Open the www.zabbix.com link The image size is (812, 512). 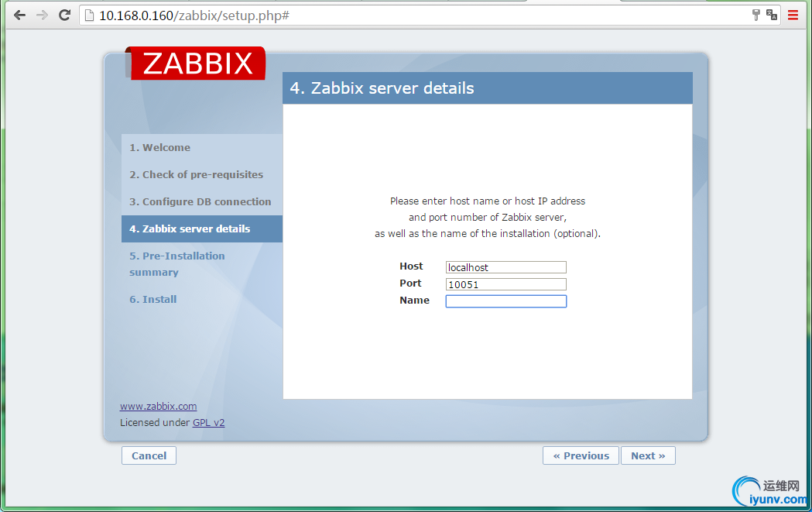(x=159, y=407)
